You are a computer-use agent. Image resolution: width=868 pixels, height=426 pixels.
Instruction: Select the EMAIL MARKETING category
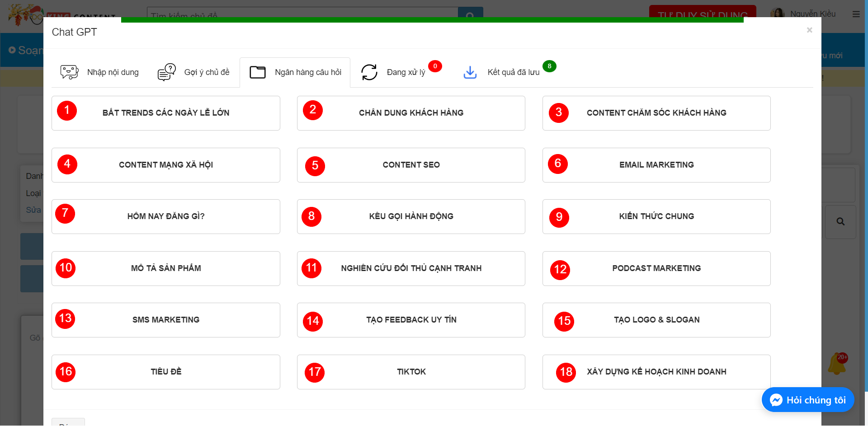656,165
